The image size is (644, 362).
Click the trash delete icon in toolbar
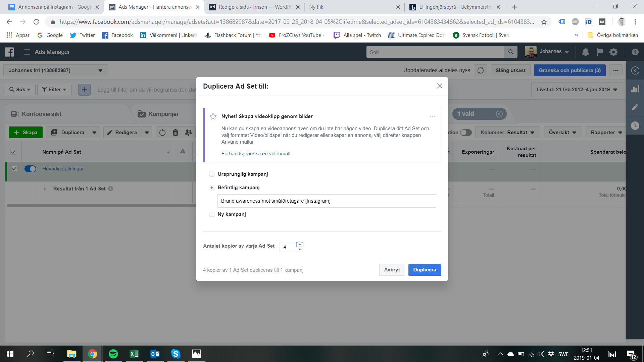(x=175, y=133)
